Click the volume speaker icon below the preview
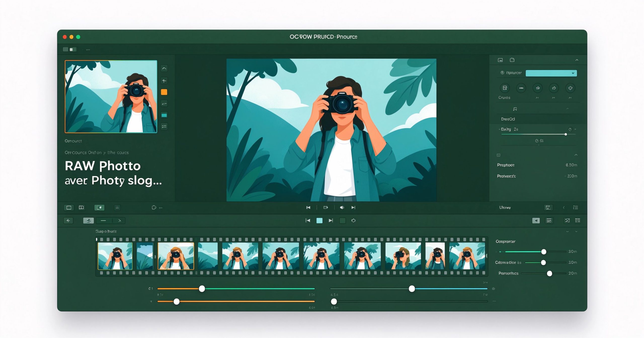Viewport: 644px width, 338px height. 342,207
